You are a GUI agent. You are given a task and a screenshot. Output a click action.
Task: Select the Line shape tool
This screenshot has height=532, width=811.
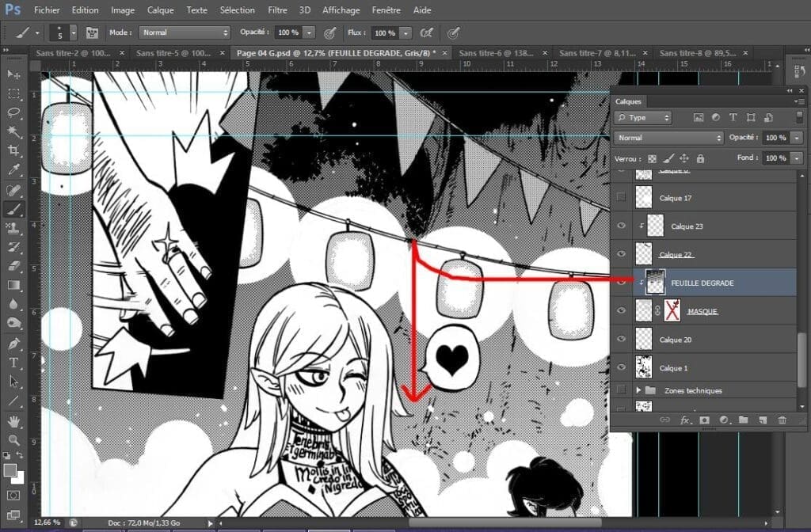point(13,401)
